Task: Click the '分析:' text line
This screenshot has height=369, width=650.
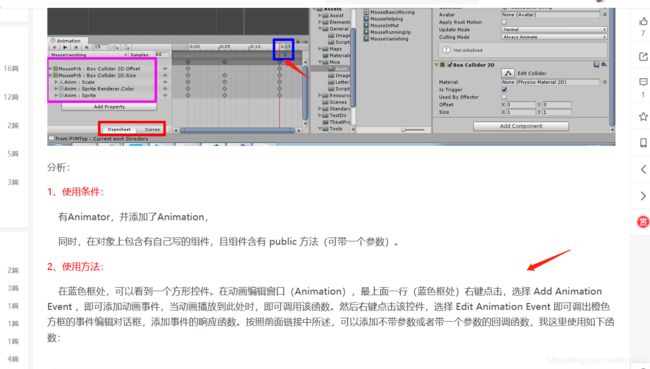Action: point(58,168)
